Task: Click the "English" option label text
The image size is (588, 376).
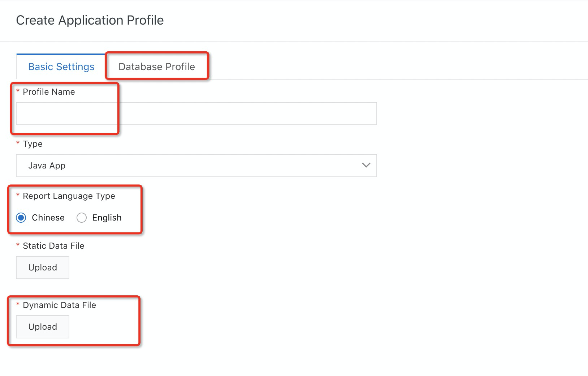Action: [107, 218]
